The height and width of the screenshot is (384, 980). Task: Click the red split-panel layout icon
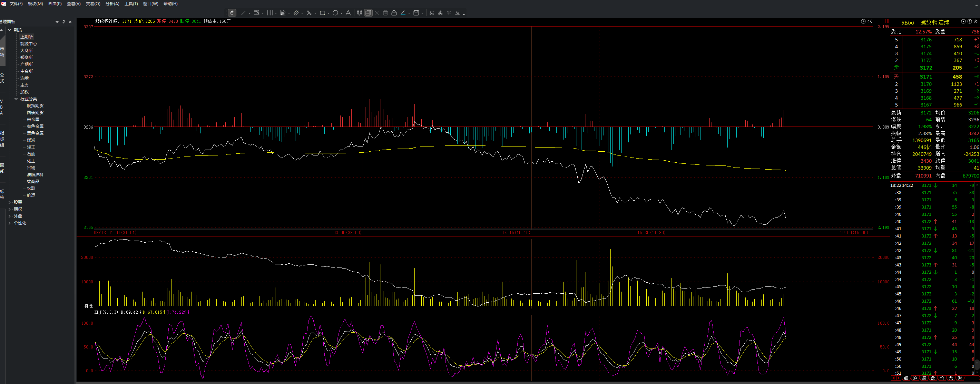coord(887,21)
